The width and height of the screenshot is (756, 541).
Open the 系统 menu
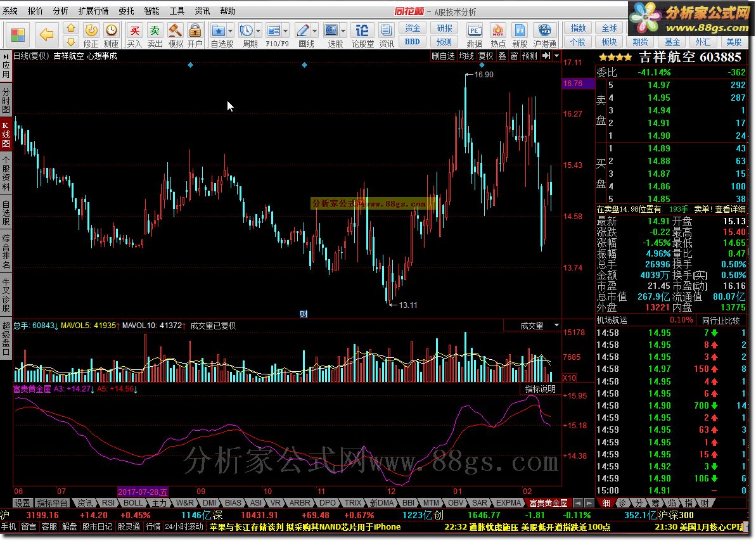point(10,11)
